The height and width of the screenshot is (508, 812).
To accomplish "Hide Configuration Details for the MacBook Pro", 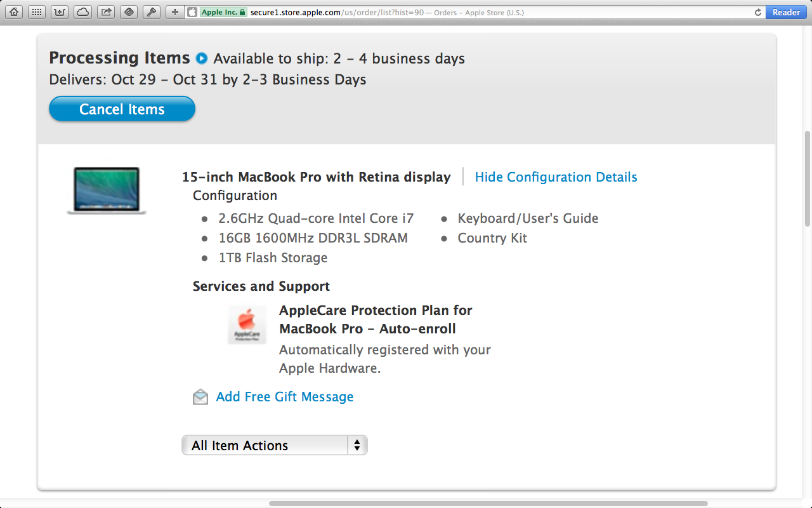I will (x=556, y=177).
